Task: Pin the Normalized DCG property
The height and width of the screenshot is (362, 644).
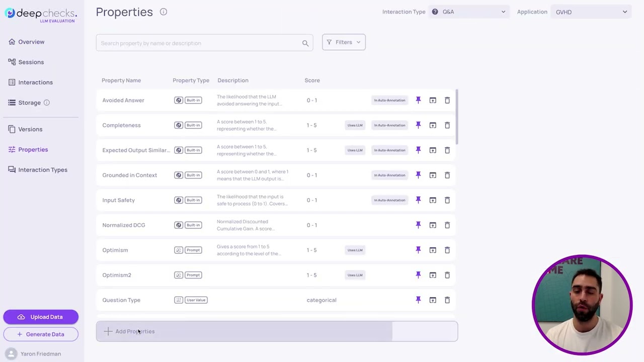Action: point(418,225)
